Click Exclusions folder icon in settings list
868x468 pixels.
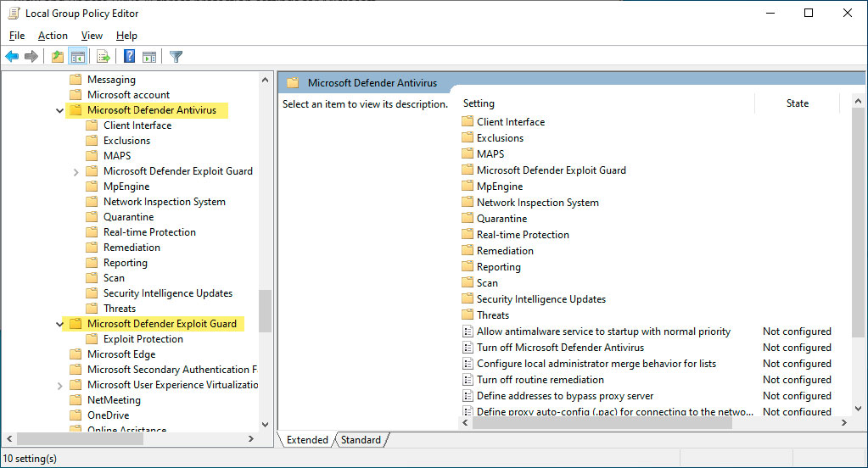(468, 137)
